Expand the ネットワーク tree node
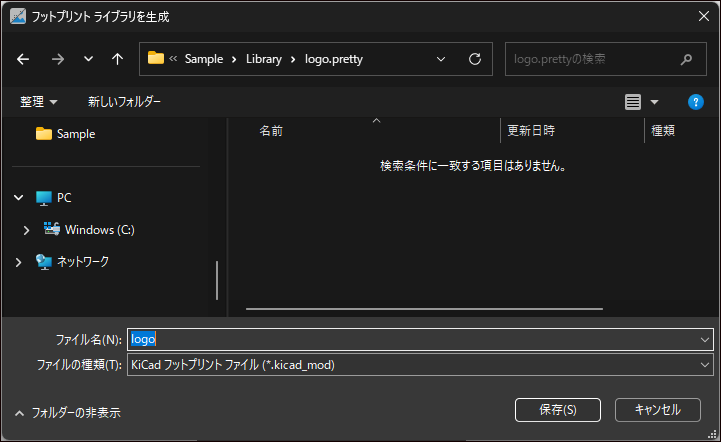This screenshot has height=442, width=721. (19, 262)
